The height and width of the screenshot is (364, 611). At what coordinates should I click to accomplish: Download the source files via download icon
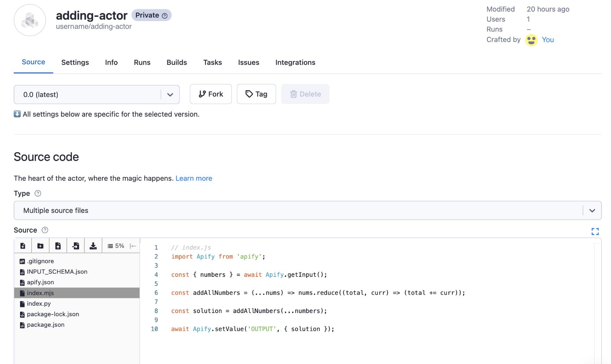(93, 246)
